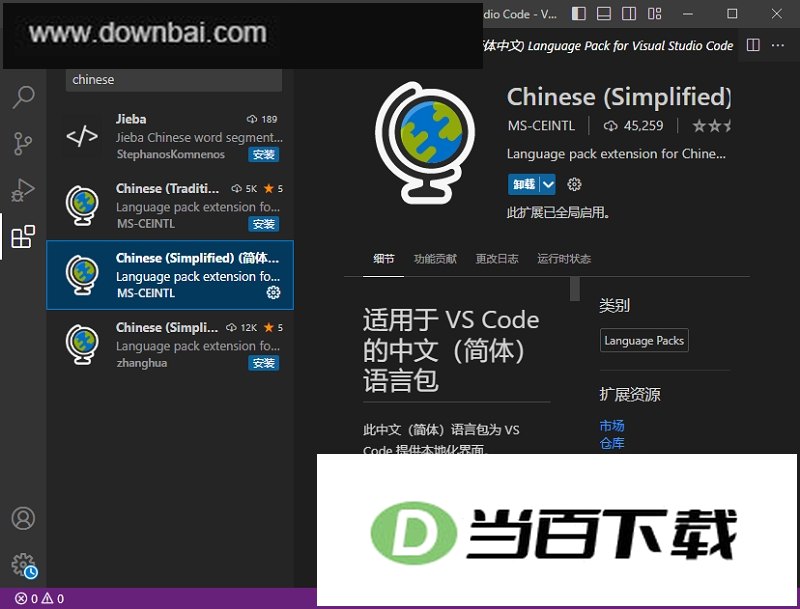Switch to the 细节 details tab

pyautogui.click(x=384, y=259)
